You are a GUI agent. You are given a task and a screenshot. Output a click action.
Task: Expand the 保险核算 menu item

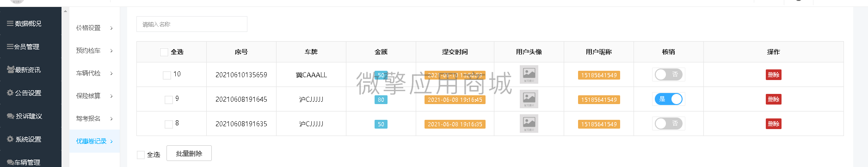95,96
